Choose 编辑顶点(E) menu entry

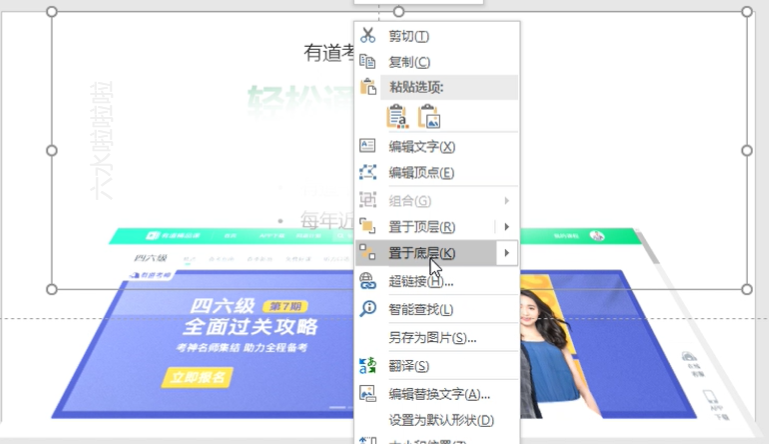pyautogui.click(x=436, y=172)
